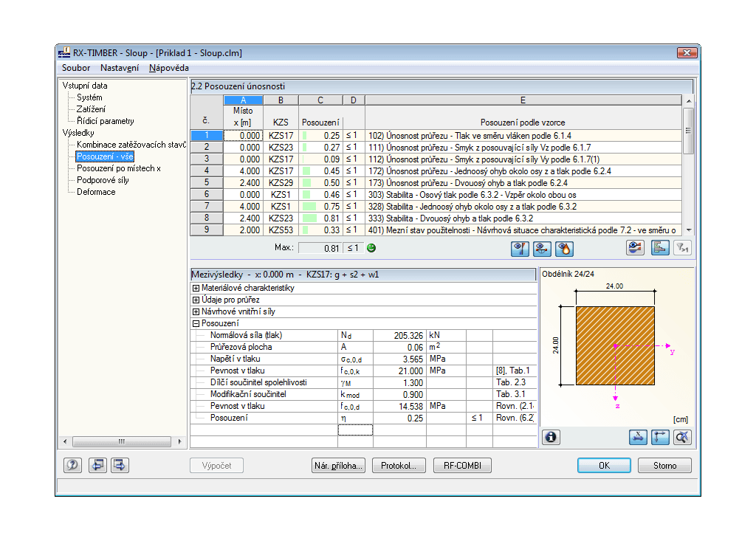Open the Nápověda menu
This screenshot has width=756, height=541.
click(169, 68)
